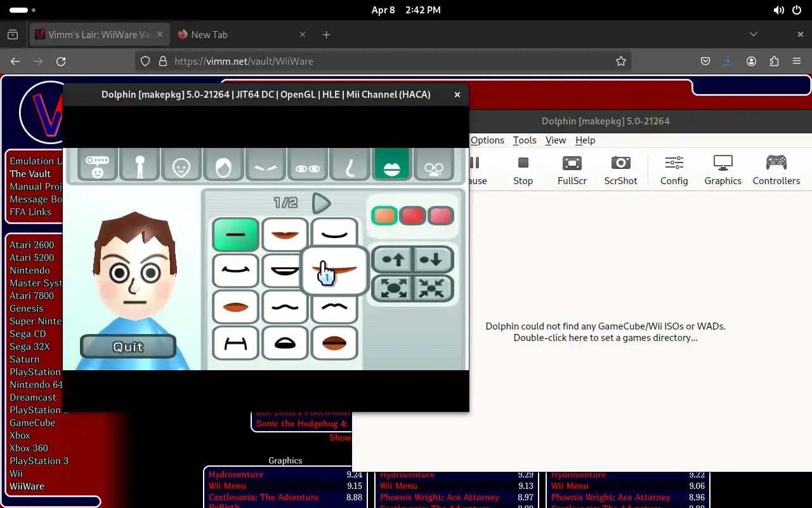This screenshot has height=508, width=812.
Task: Open the Mii hairstyle category
Action: [223, 164]
